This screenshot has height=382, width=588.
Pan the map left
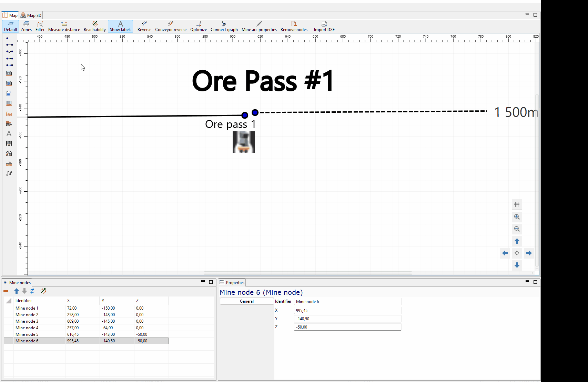pyautogui.click(x=505, y=253)
